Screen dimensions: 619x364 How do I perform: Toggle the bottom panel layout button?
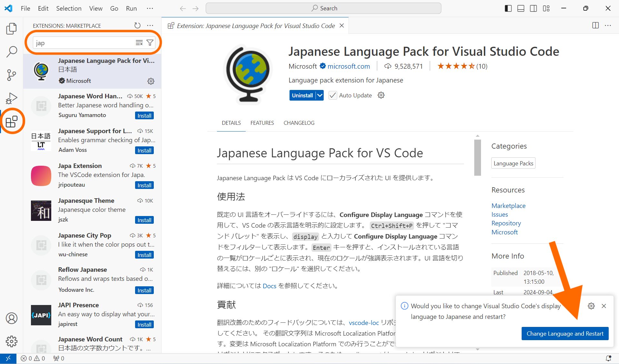[x=521, y=8]
